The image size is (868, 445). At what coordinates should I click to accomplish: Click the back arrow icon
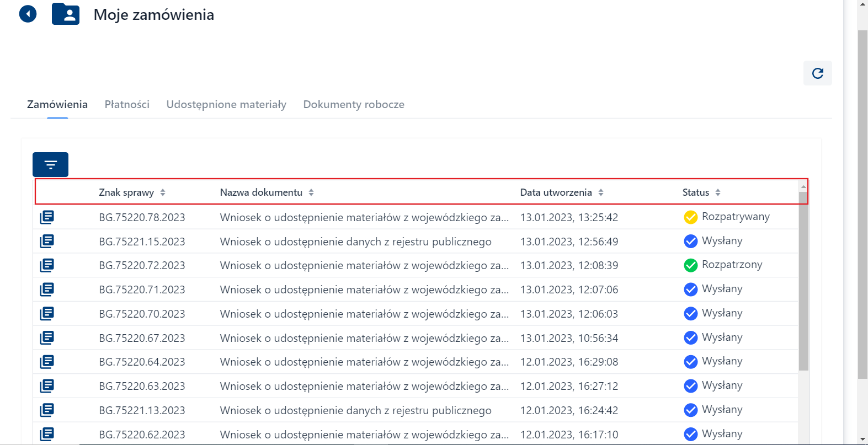click(x=28, y=14)
